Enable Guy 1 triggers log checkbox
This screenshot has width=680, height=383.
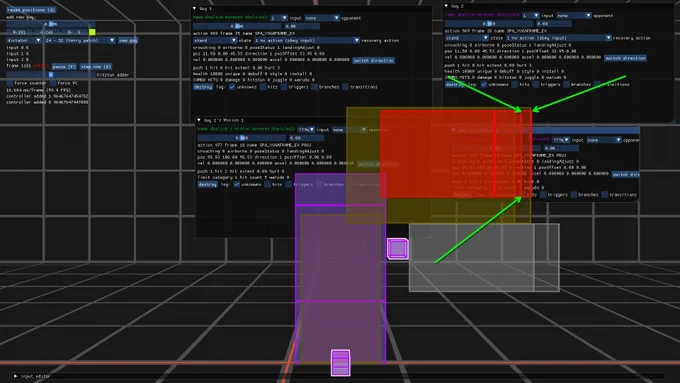(x=284, y=87)
